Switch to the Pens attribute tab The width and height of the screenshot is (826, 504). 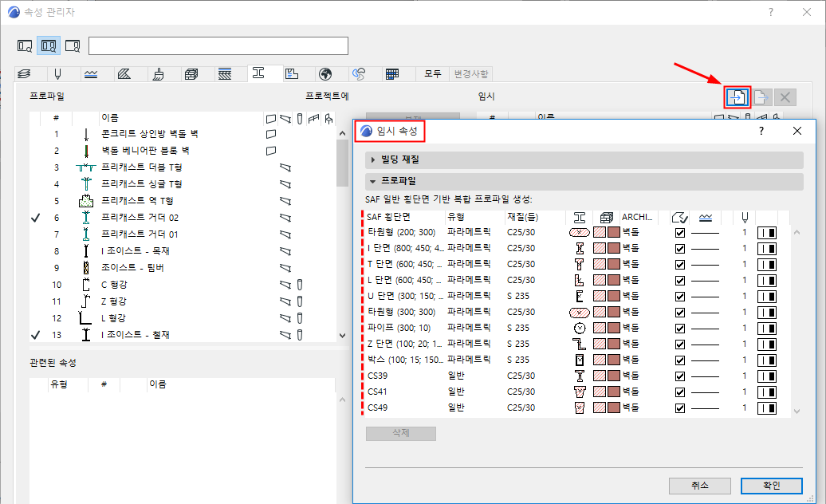coord(58,73)
